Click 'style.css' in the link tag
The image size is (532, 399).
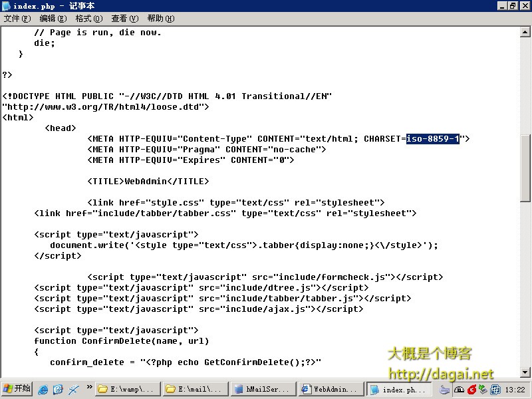175,203
